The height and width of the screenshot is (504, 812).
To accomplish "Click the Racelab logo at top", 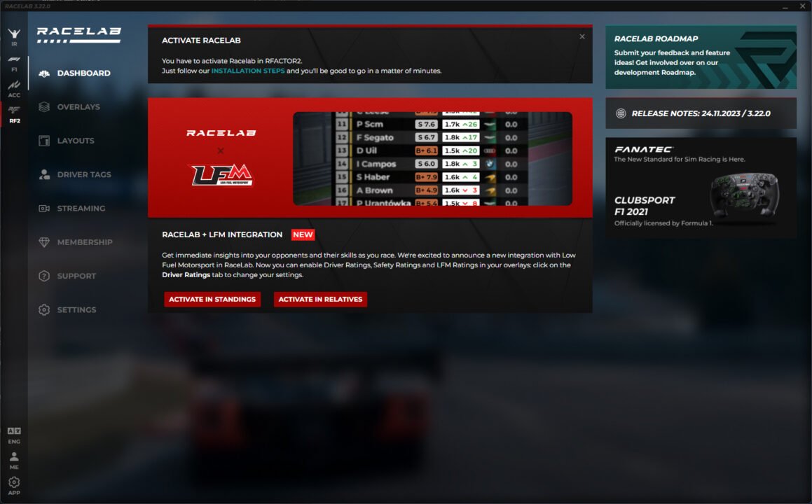I will pyautogui.click(x=78, y=35).
